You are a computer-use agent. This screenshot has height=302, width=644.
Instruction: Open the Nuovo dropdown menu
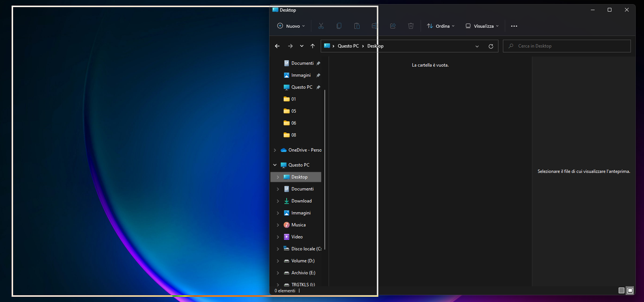coord(291,26)
